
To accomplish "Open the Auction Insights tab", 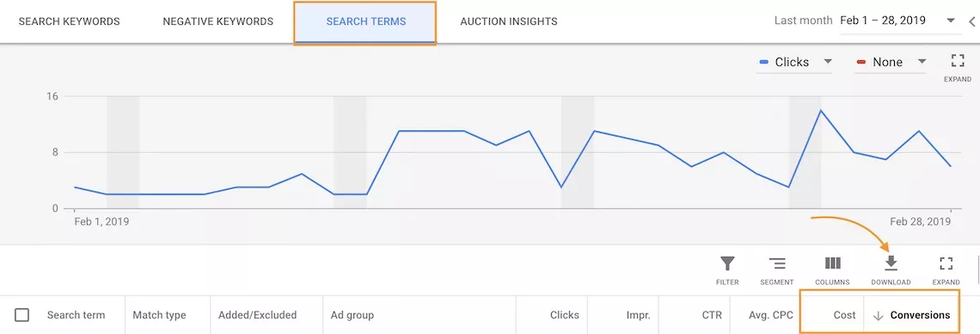I will [x=509, y=21].
